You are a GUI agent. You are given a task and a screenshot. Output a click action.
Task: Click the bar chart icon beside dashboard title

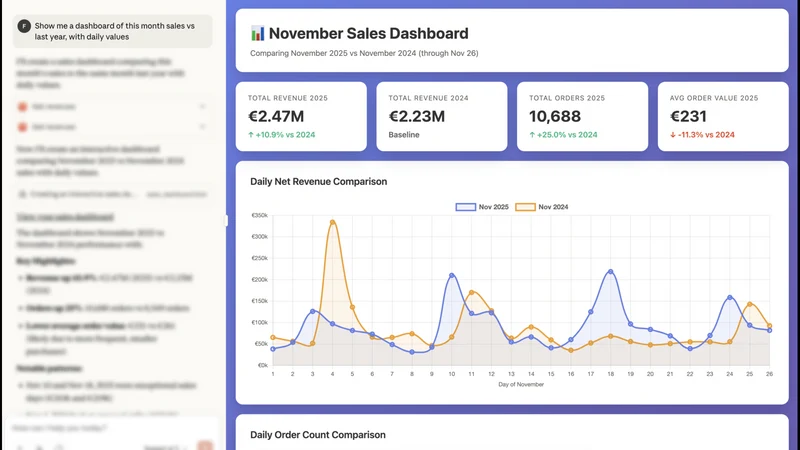[x=258, y=34]
